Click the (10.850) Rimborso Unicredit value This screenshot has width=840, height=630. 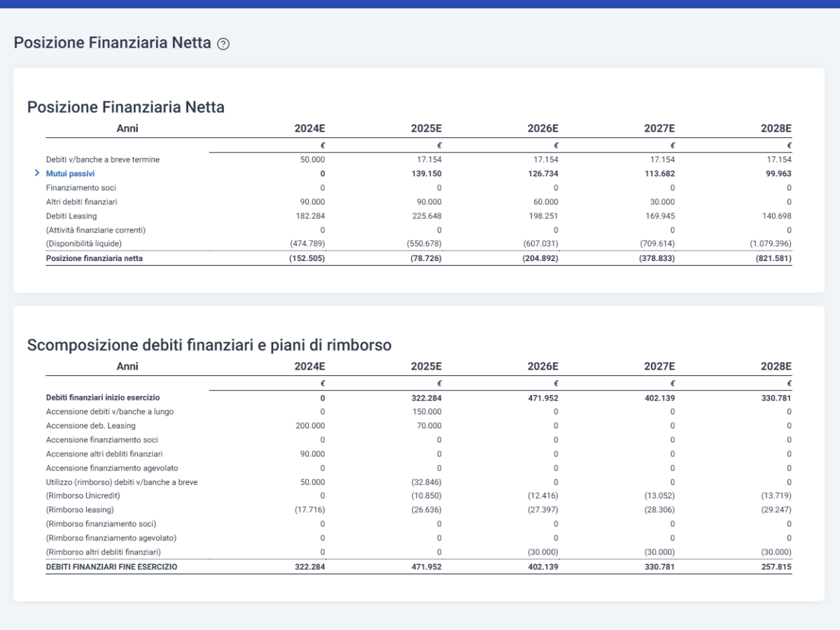426,496
